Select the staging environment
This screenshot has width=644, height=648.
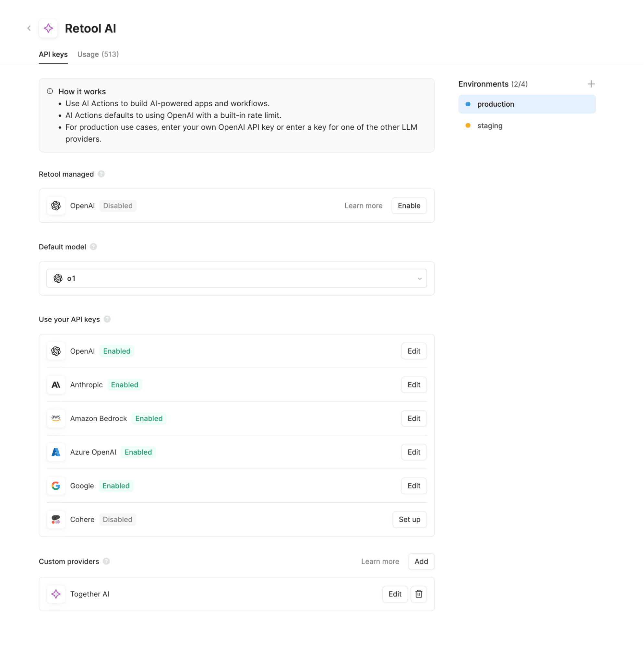490,126
